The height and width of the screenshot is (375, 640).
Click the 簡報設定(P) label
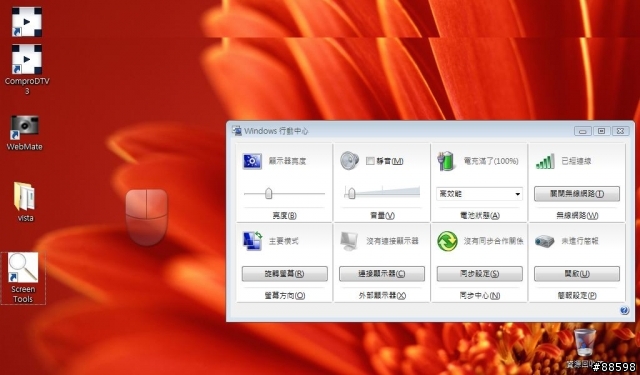click(577, 295)
